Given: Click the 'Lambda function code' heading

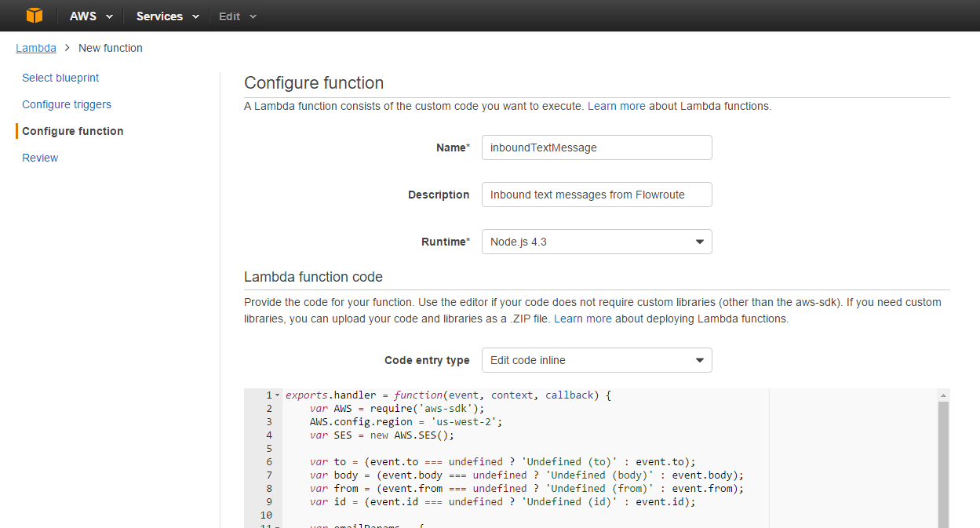Looking at the screenshot, I should click(313, 277).
